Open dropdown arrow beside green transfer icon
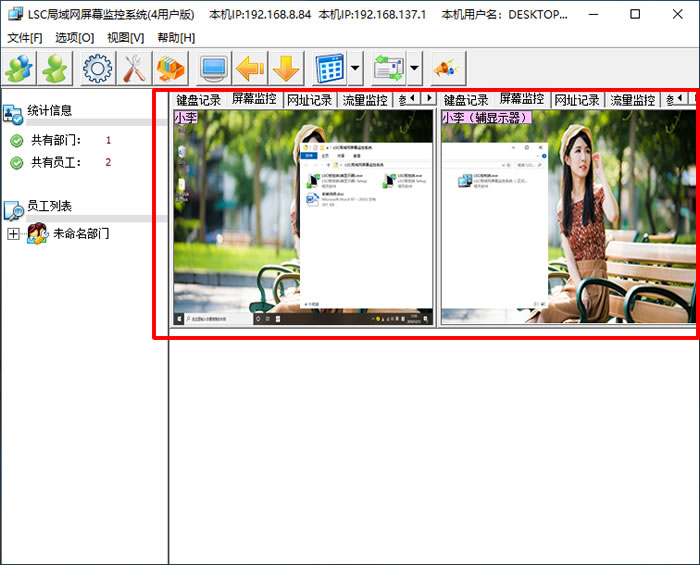 tap(414, 68)
